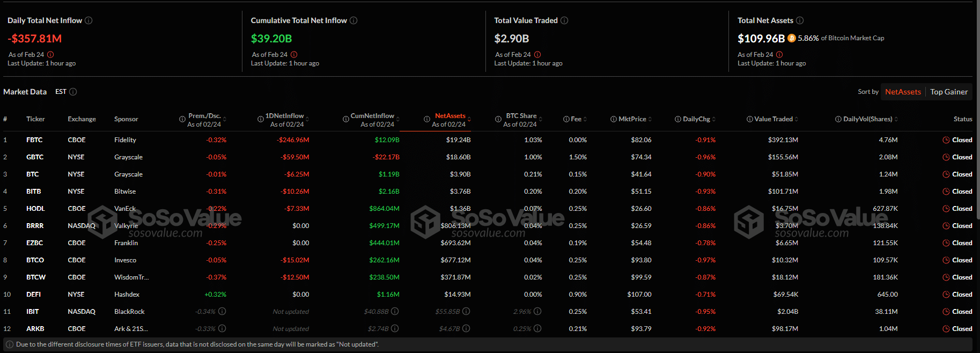Click red warning icon under Daily Total Net Inflow
The height and width of the screenshot is (353, 980).
coord(50,55)
